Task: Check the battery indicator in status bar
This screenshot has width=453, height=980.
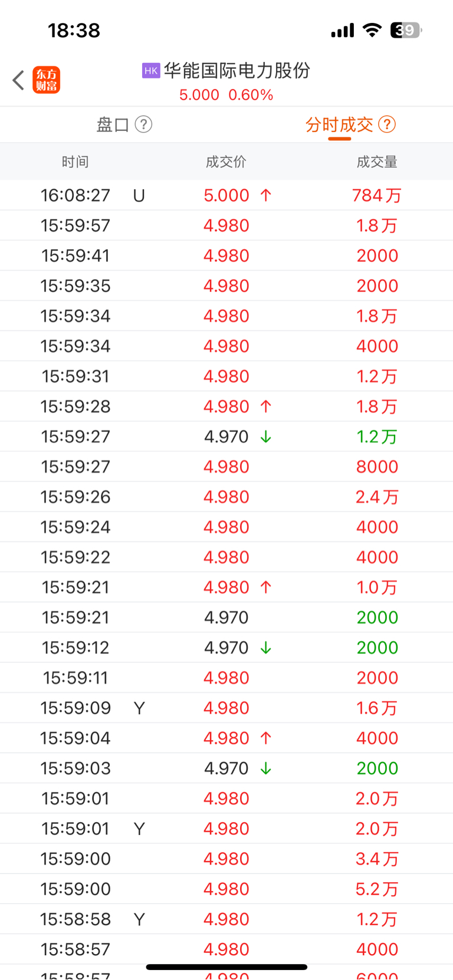Action: (x=406, y=30)
